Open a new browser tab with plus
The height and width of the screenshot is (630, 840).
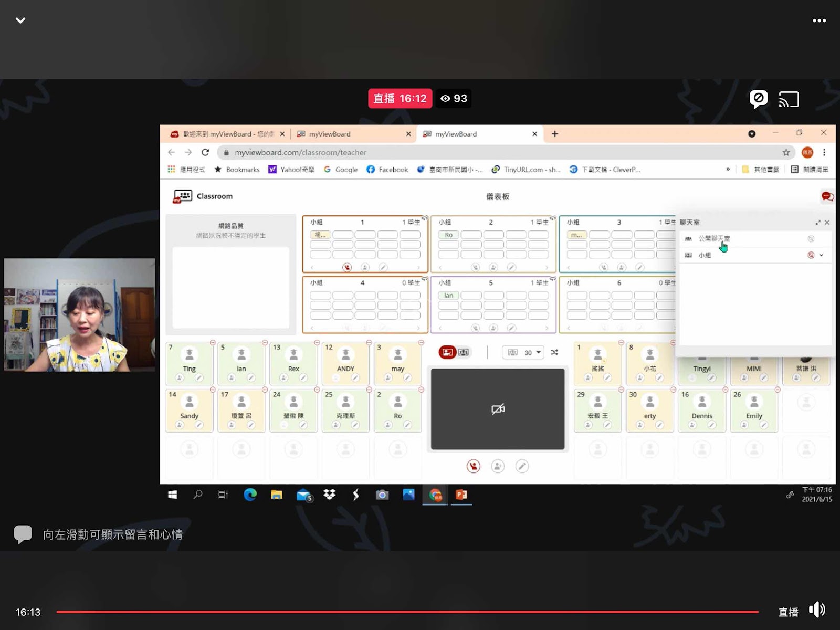[x=555, y=134]
